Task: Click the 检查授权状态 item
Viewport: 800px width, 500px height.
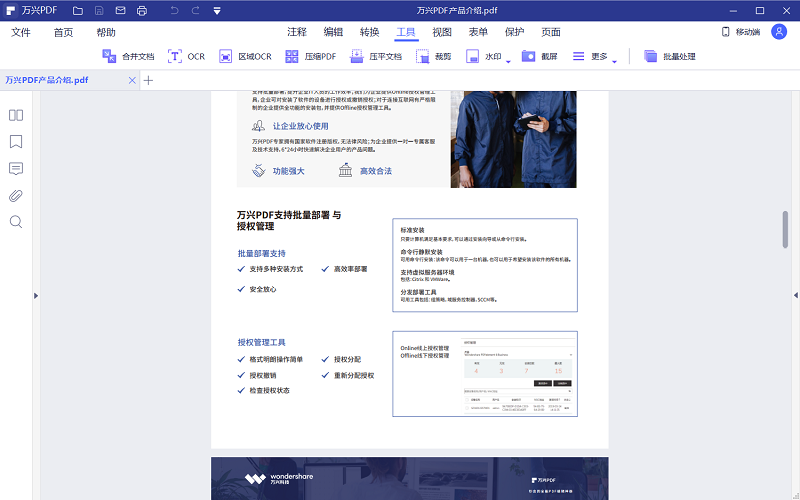Action: pos(269,390)
